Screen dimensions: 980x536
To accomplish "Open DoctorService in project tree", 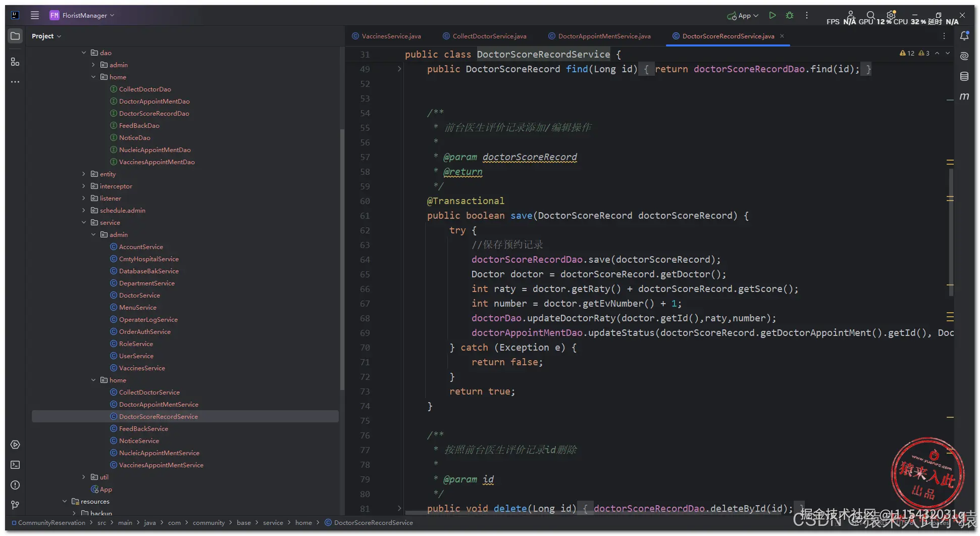I will click(139, 295).
